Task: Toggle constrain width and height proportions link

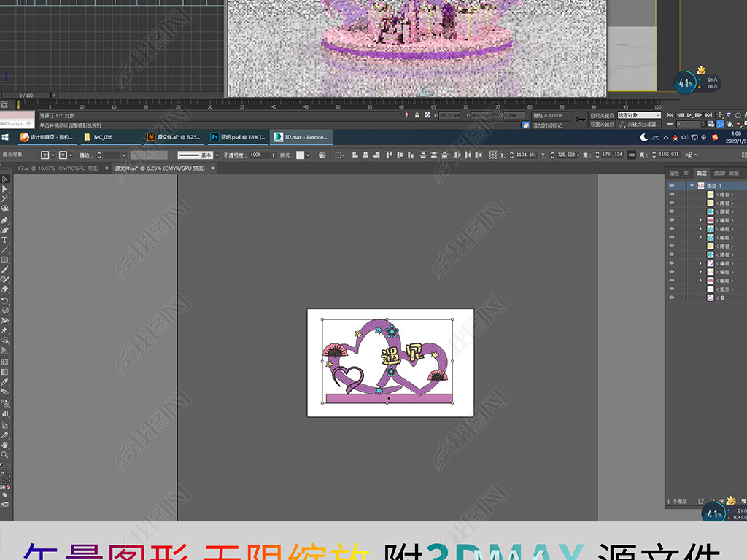Action: pyautogui.click(x=631, y=155)
